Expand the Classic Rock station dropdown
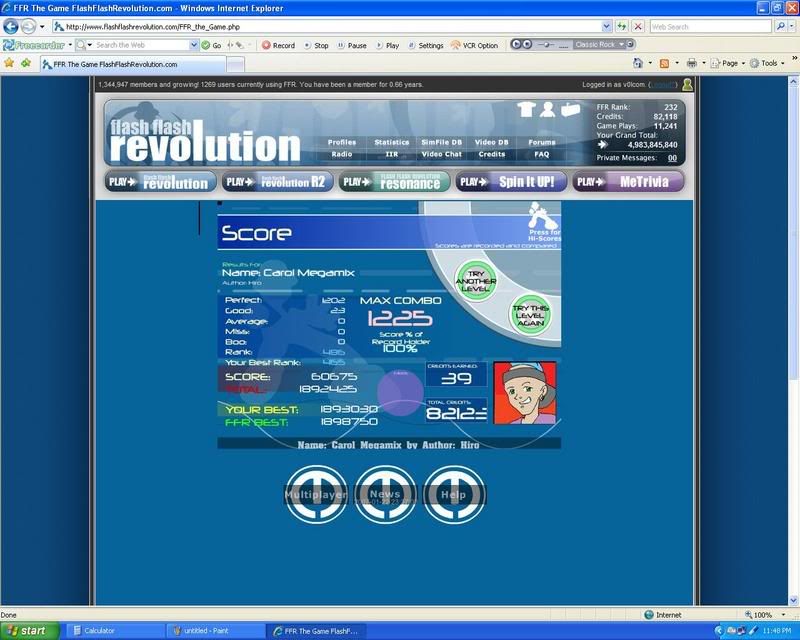Screen dimensions: 800x640 tap(621, 44)
